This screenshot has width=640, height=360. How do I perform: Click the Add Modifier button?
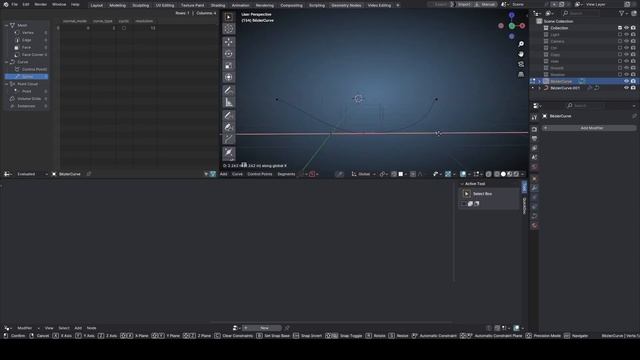click(x=589, y=128)
